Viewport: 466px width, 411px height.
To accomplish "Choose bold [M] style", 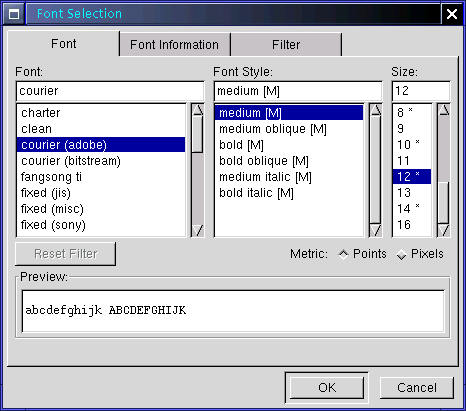I will pos(289,145).
